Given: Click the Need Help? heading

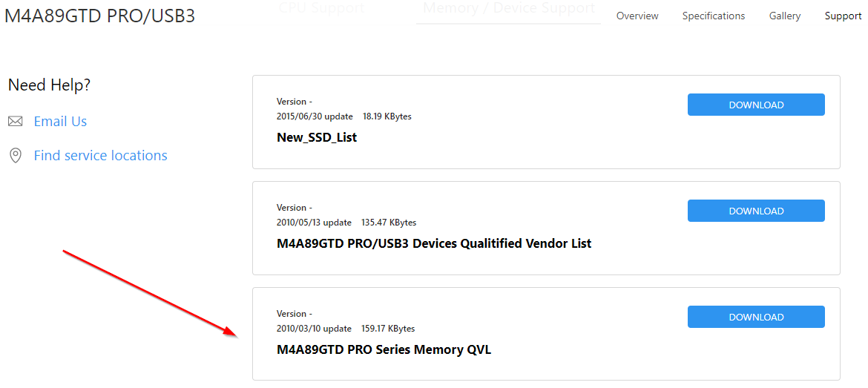Looking at the screenshot, I should pos(49,85).
